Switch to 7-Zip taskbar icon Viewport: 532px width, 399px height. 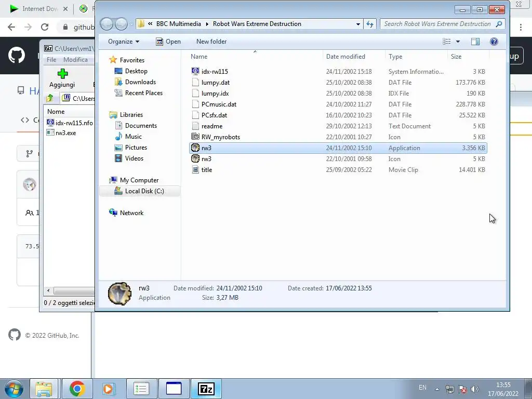pos(206,389)
